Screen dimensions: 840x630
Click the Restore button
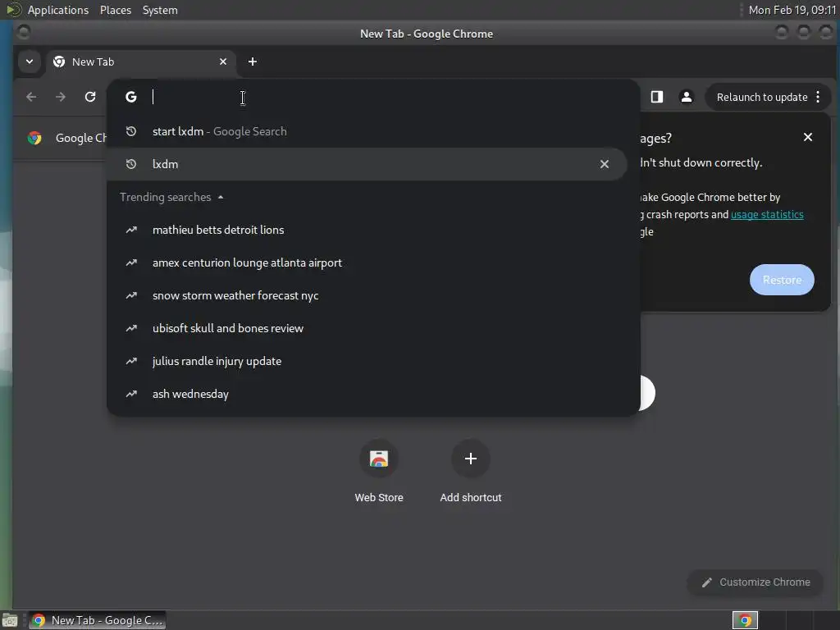782,280
